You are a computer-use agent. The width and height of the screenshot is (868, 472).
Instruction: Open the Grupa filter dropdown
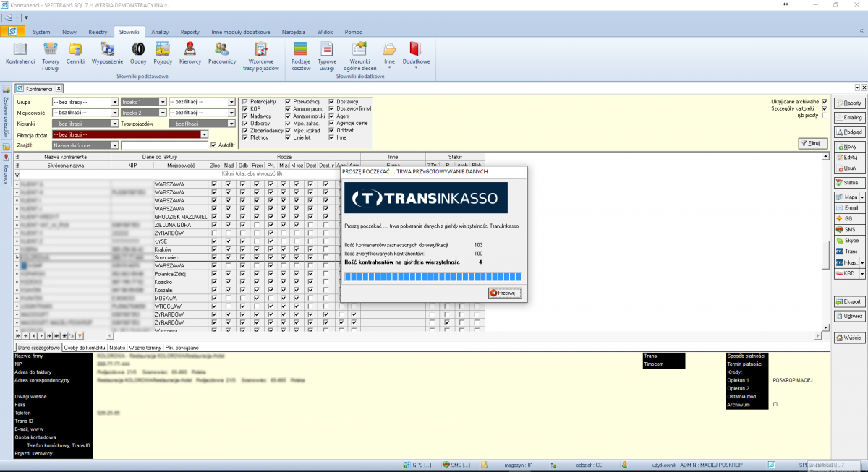[114, 103]
